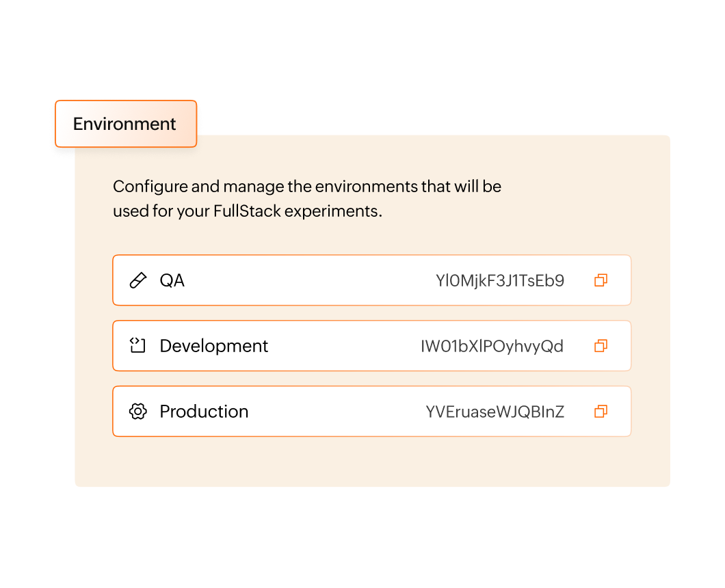Click blank middle space in Production row
Viewport: 725px width, 588px height.
point(335,412)
